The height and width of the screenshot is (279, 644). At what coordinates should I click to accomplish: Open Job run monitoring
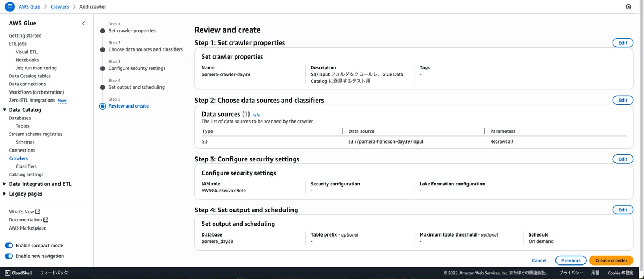(36, 68)
